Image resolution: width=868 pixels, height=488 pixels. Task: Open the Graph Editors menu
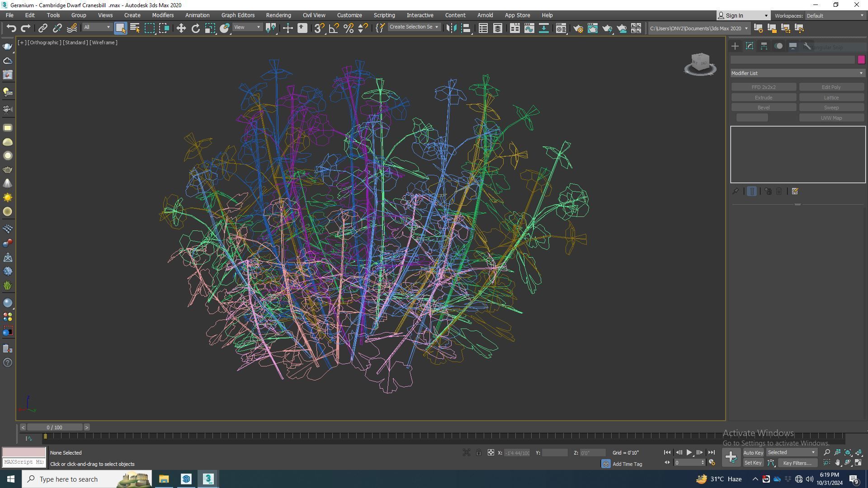pos(238,15)
